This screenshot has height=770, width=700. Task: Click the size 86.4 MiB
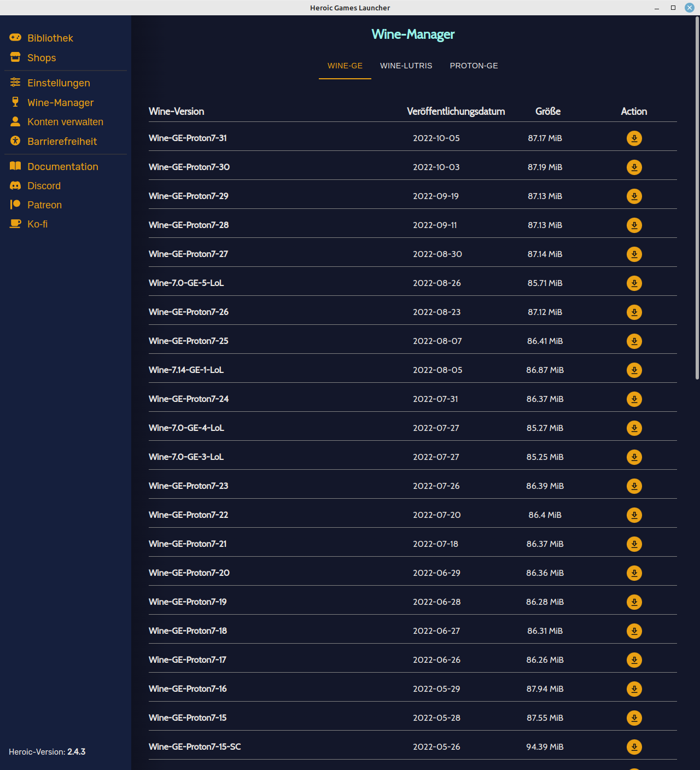coord(545,515)
